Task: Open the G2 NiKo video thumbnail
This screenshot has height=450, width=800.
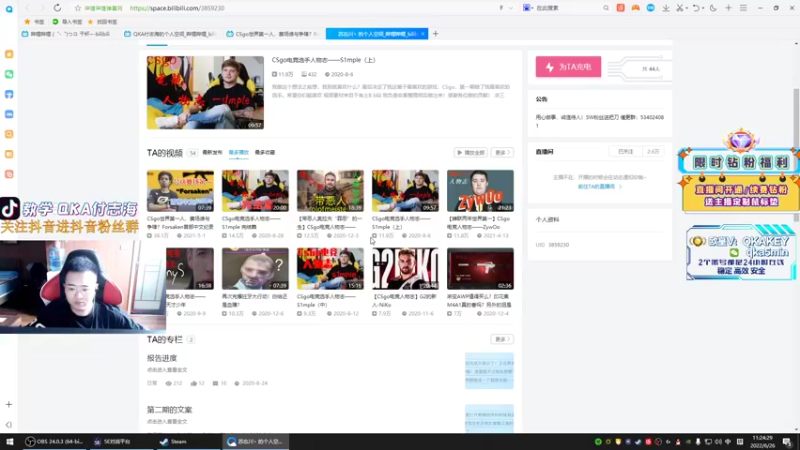Action: pyautogui.click(x=405, y=269)
